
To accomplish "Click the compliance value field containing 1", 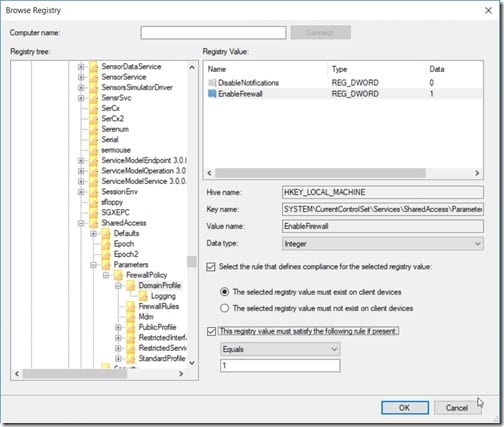I will click(280, 366).
